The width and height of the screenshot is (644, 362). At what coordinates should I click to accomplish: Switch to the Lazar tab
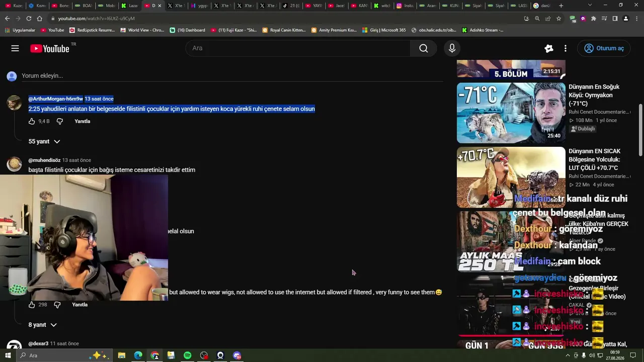(x=129, y=6)
